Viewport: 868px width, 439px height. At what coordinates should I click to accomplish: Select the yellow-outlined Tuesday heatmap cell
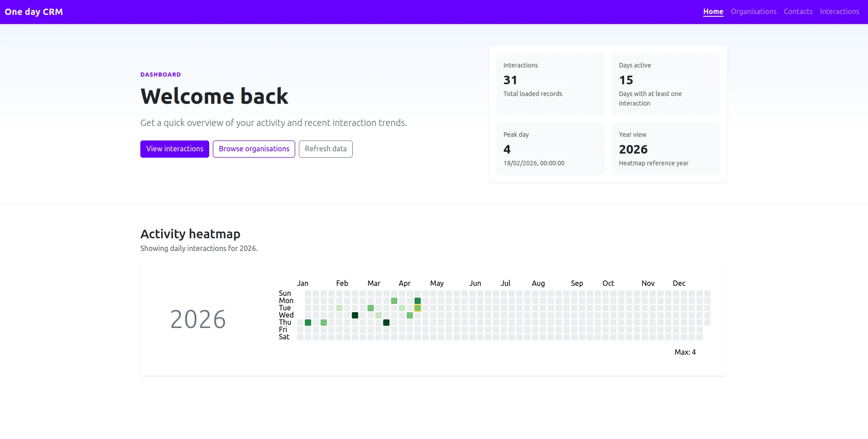coord(417,308)
